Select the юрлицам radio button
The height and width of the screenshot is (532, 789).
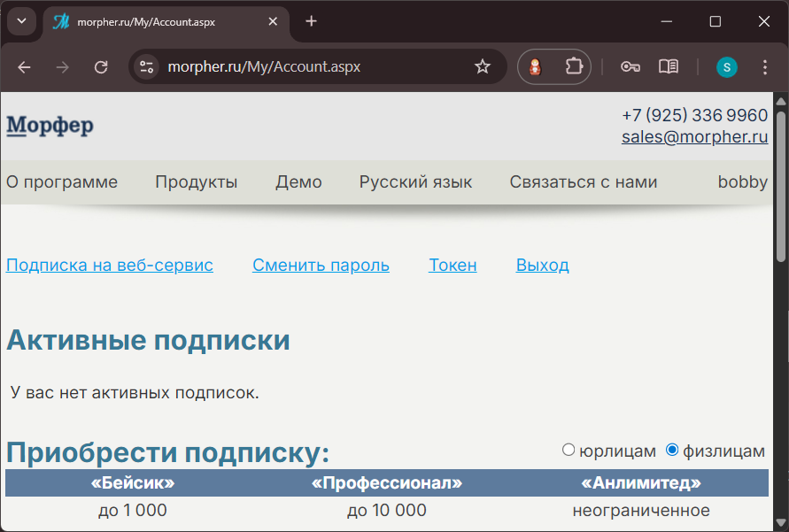coord(569,451)
